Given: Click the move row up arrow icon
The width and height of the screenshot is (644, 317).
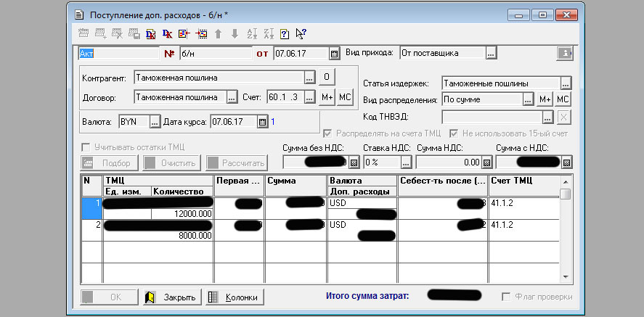Looking at the screenshot, I should point(218,33).
